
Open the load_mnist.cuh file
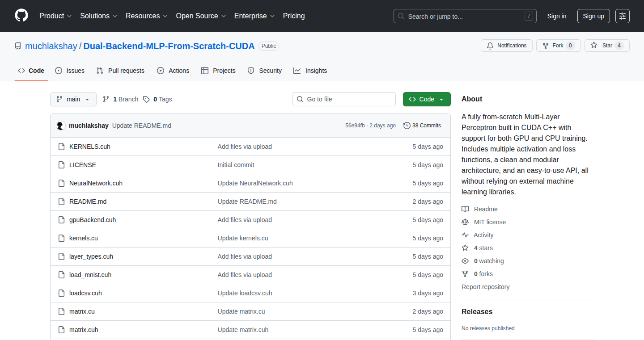coord(90,275)
